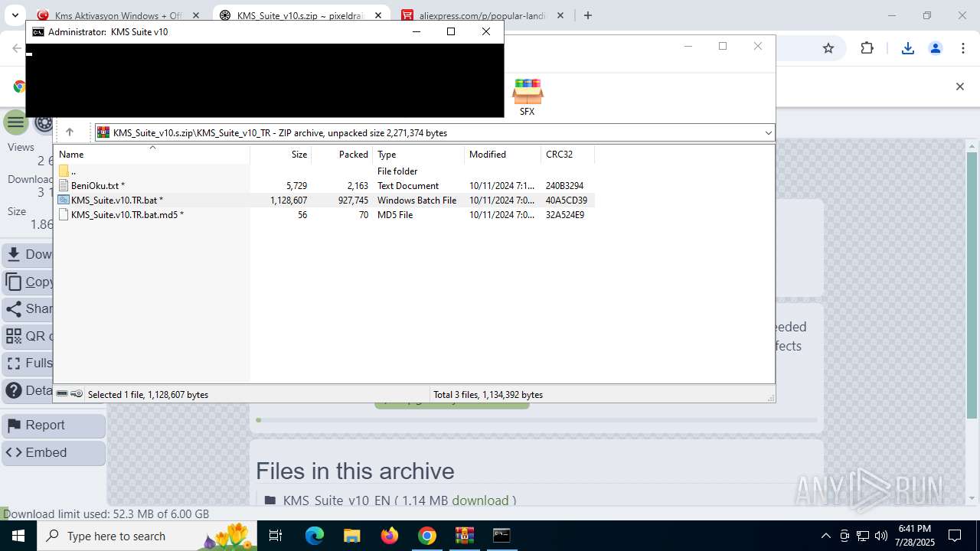Click download link for KMS_Suite_v10_EN
This screenshot has height=551, width=980.
[480, 500]
